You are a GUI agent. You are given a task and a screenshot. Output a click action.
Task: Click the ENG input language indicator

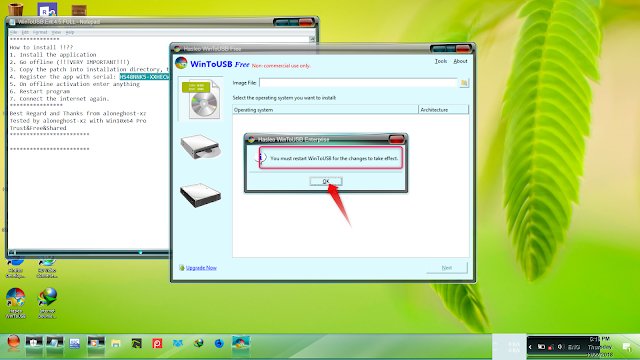pos(574,347)
